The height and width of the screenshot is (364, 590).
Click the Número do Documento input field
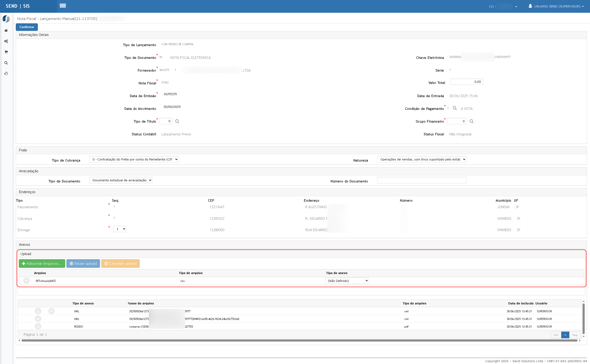click(422, 180)
